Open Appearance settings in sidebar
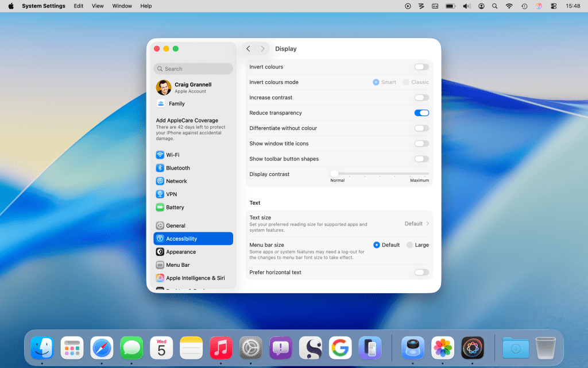Screen dimensions: 588x368 (193, 252)
